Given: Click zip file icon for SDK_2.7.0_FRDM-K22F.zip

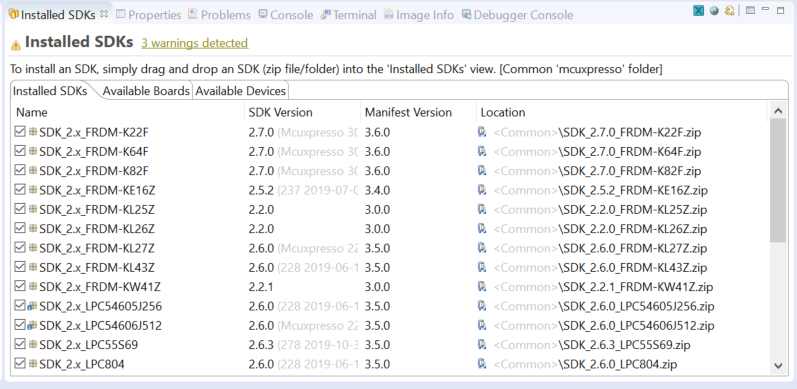Looking at the screenshot, I should point(482,132).
